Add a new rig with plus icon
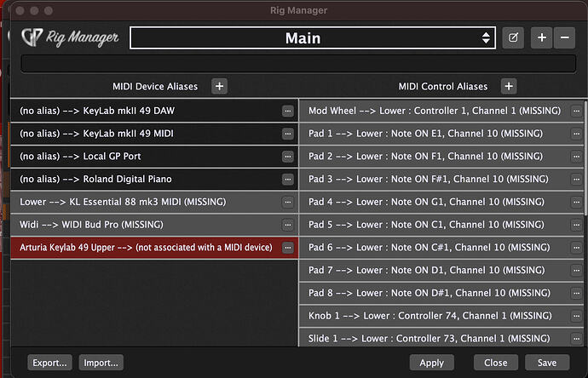 [541, 37]
